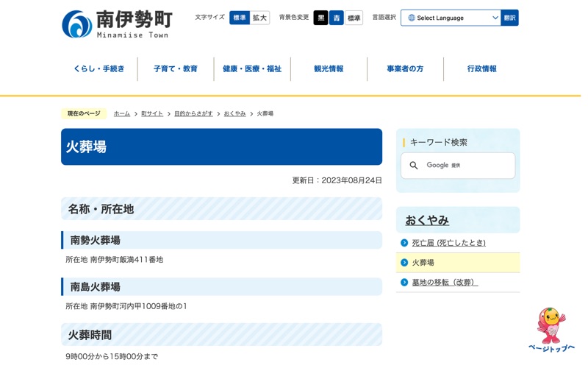Switch background color to blue (青)
The image size is (588, 368).
337,18
